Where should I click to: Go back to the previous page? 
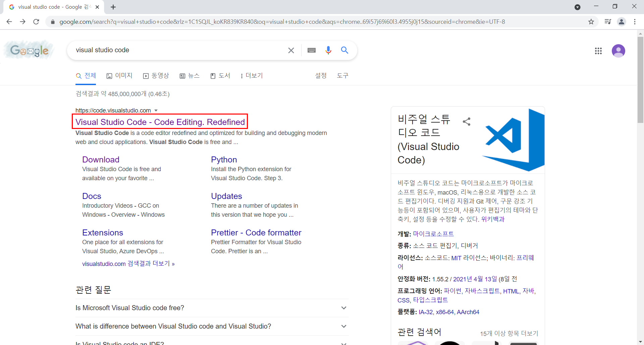pyautogui.click(x=9, y=22)
